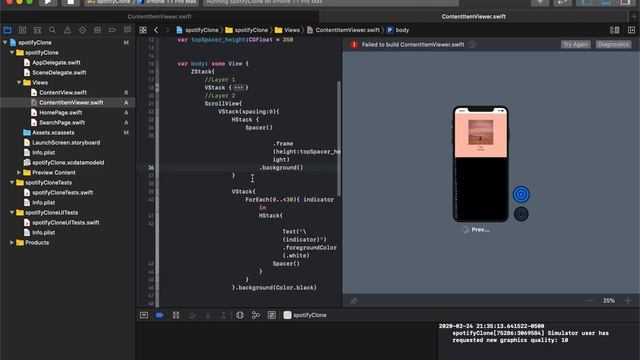
Task: Collapse the Views folder
Action: coord(19,82)
